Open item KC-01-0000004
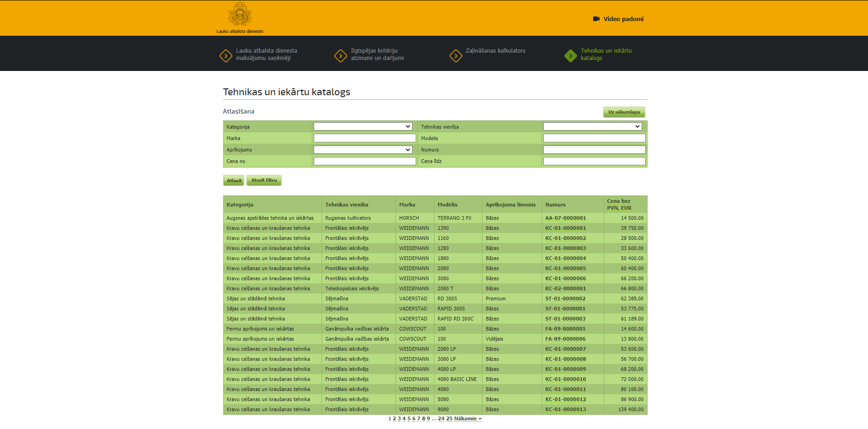Image resolution: width=868 pixels, height=429 pixels. coord(565,258)
